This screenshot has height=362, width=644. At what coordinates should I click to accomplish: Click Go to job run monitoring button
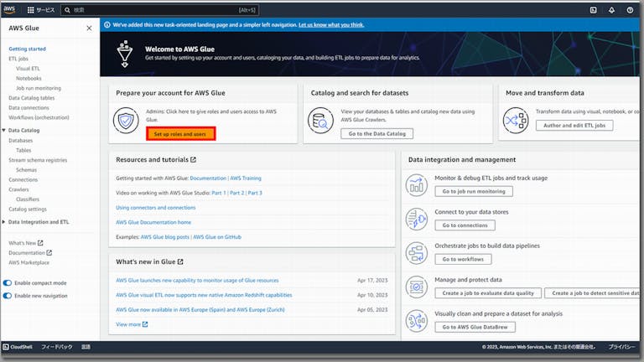[474, 191]
